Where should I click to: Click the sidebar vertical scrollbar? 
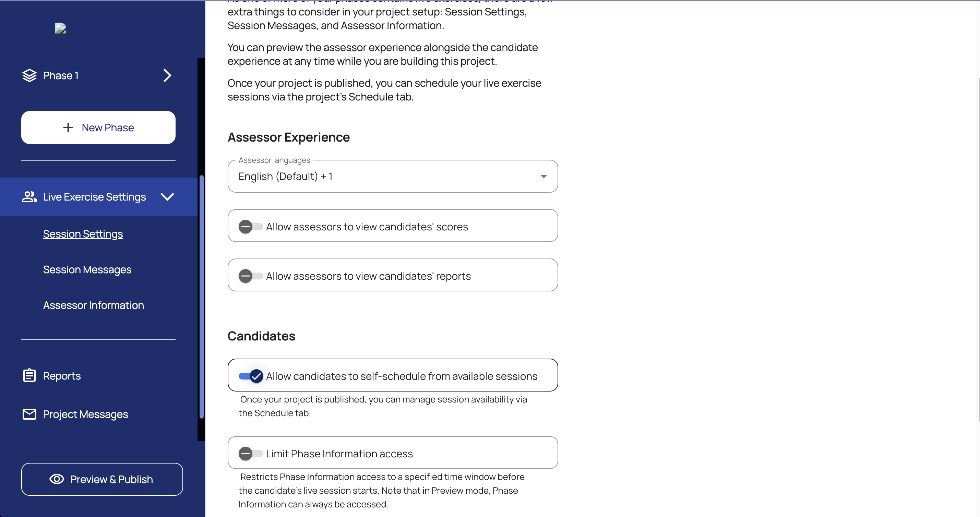[x=201, y=297]
